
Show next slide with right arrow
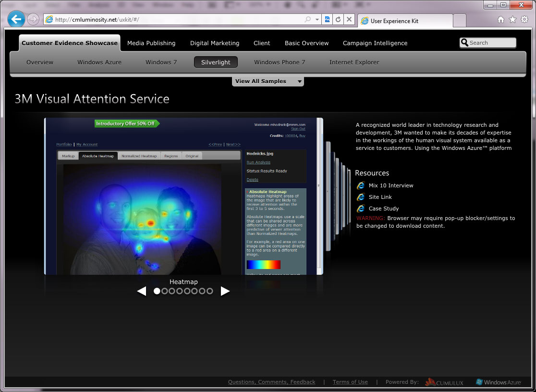225,291
